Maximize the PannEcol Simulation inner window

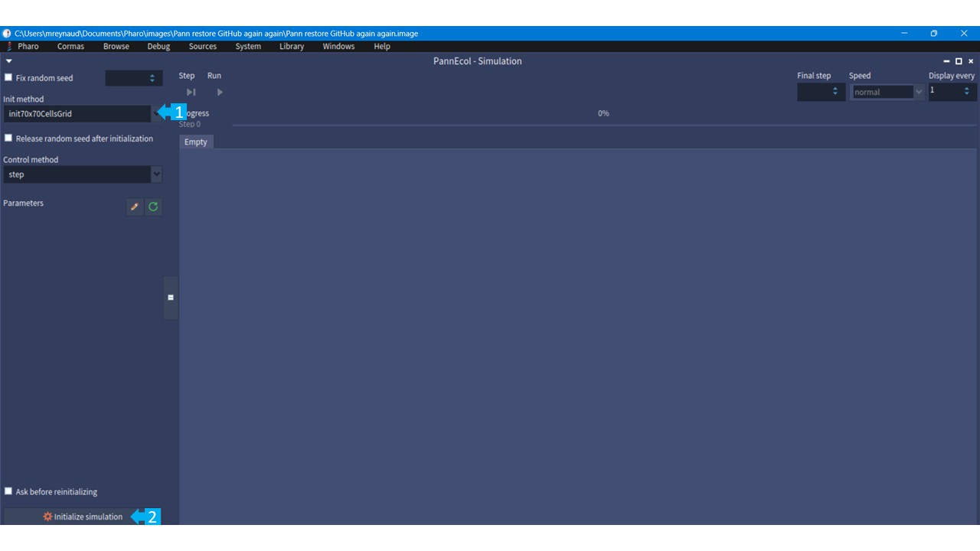959,61
